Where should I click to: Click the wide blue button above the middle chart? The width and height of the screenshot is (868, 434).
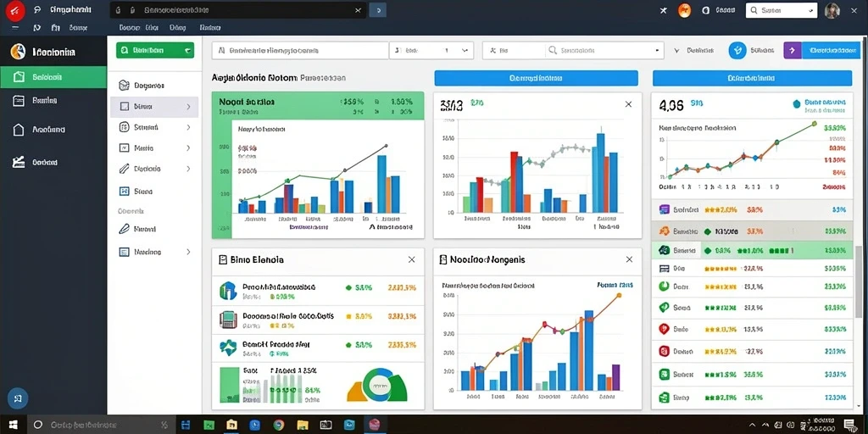pos(536,78)
